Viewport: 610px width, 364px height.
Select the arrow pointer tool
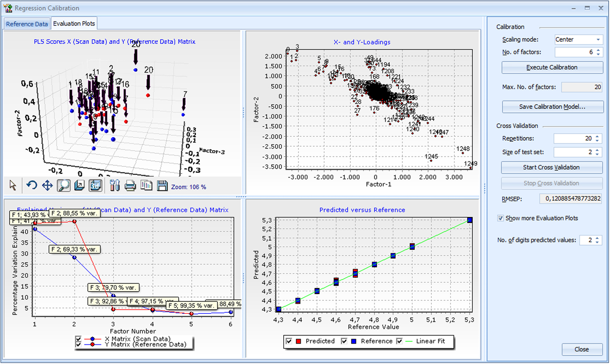[13, 185]
